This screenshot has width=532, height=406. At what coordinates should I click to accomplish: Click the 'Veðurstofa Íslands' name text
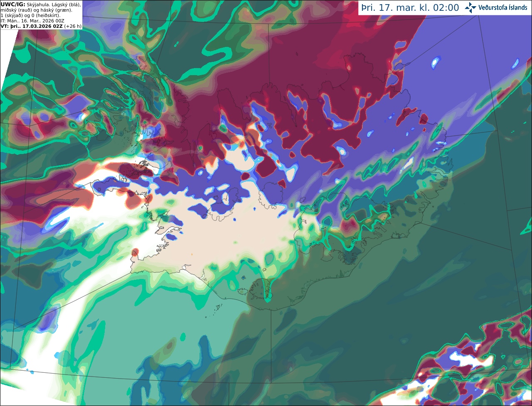(503, 7)
